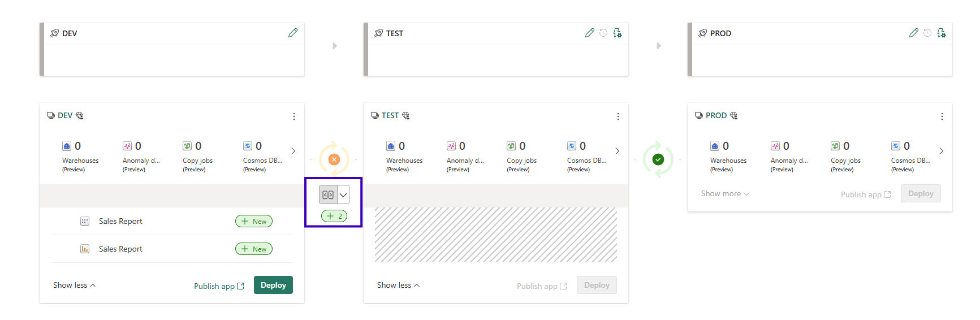The width and height of the screenshot is (980, 320).
Task: Open the DEV workspace name link
Action: pos(65,115)
